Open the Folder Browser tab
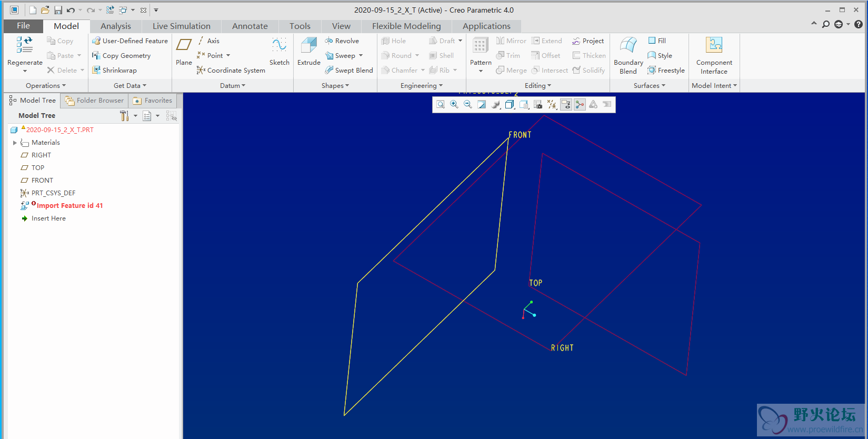Viewport: 868px width, 439px height. (x=95, y=101)
